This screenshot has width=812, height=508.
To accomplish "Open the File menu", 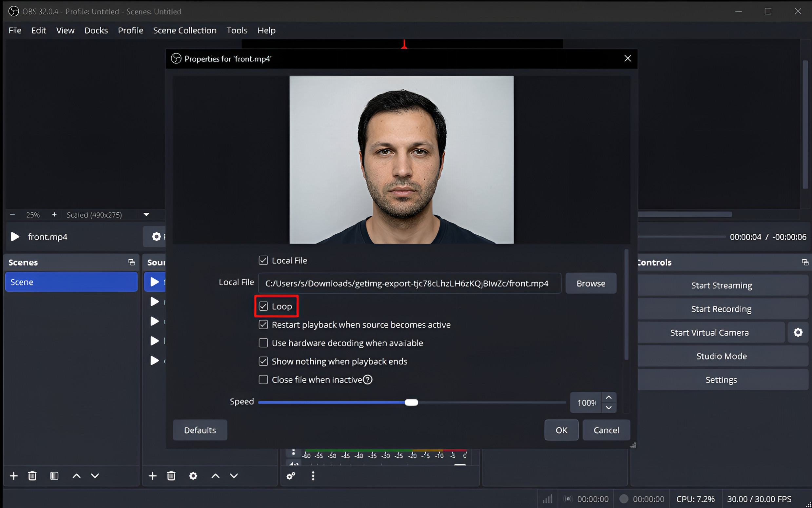I will tap(15, 30).
